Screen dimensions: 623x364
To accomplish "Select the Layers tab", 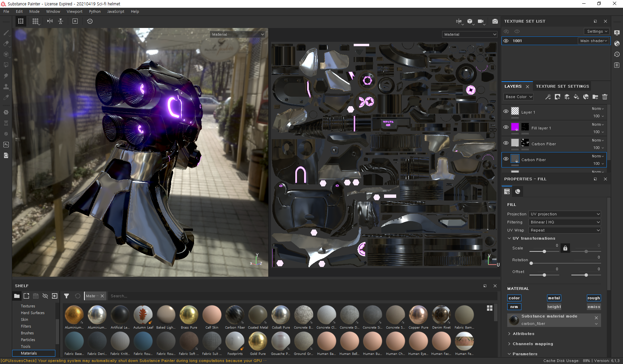I will click(x=513, y=86).
